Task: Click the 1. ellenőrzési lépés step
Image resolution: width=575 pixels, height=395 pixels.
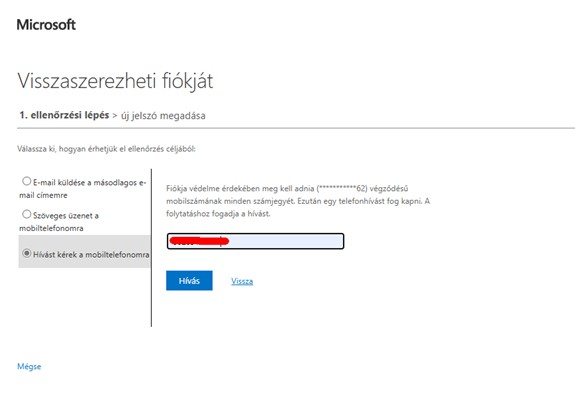Action: 64,115
